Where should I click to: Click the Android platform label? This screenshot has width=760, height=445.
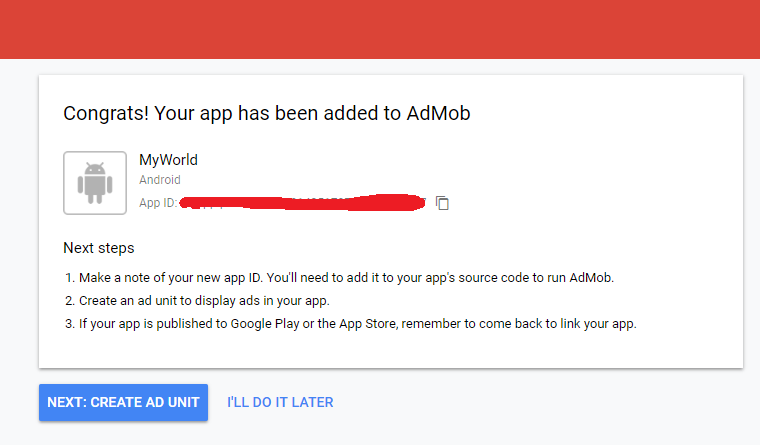coord(160,180)
